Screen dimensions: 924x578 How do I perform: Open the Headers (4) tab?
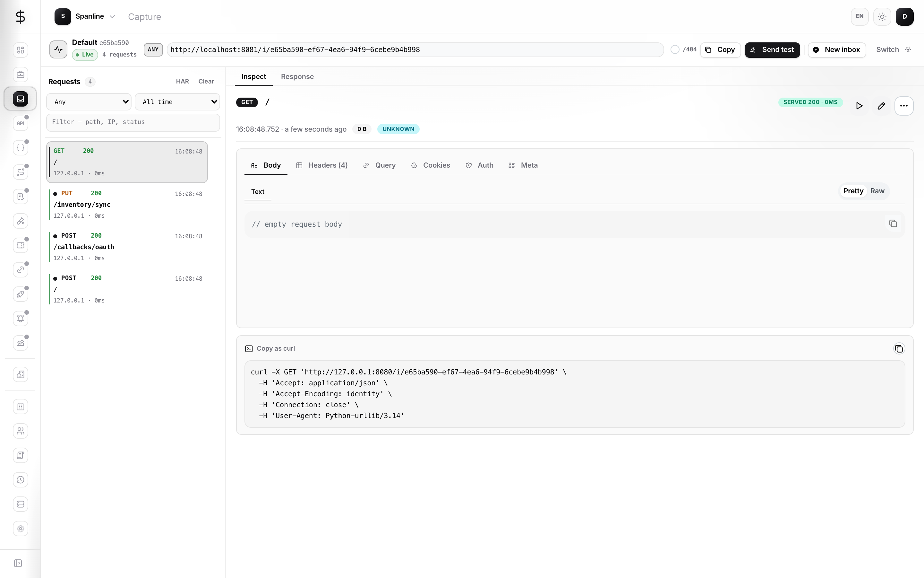tap(321, 165)
